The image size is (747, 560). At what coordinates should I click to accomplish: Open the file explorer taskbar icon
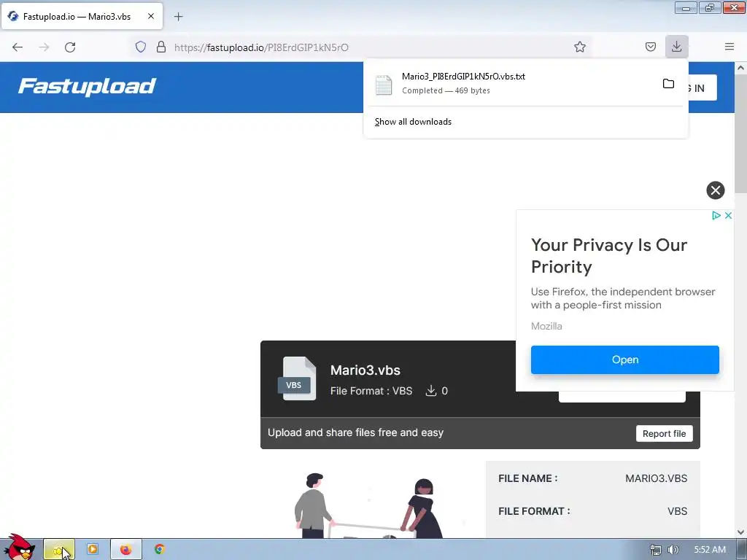coord(59,550)
